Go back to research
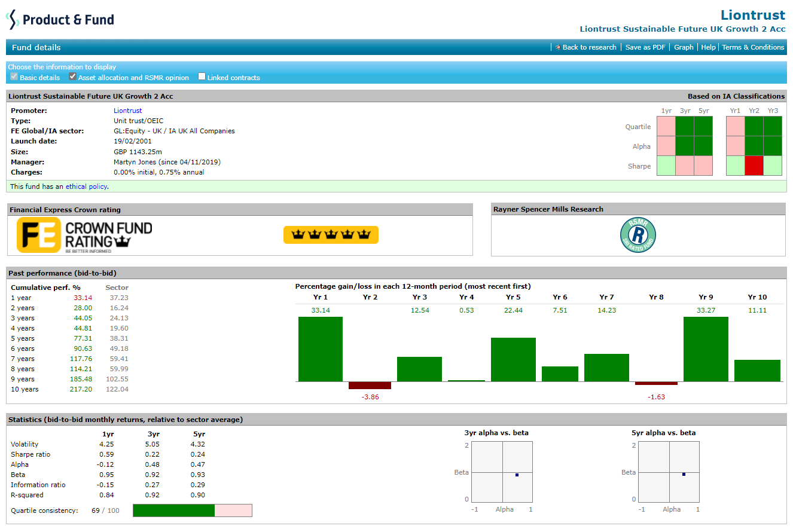Image resolution: width=793 pixels, height=532 pixels. pos(589,47)
